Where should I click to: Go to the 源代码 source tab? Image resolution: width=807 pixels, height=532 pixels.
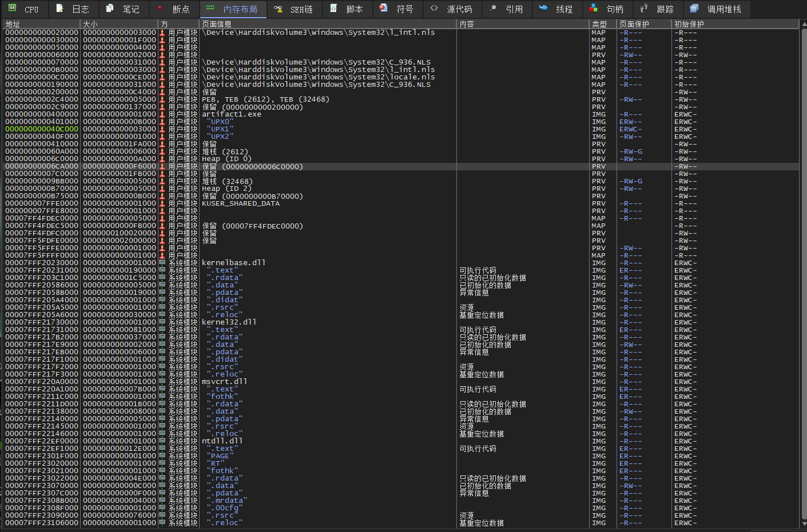pos(459,9)
